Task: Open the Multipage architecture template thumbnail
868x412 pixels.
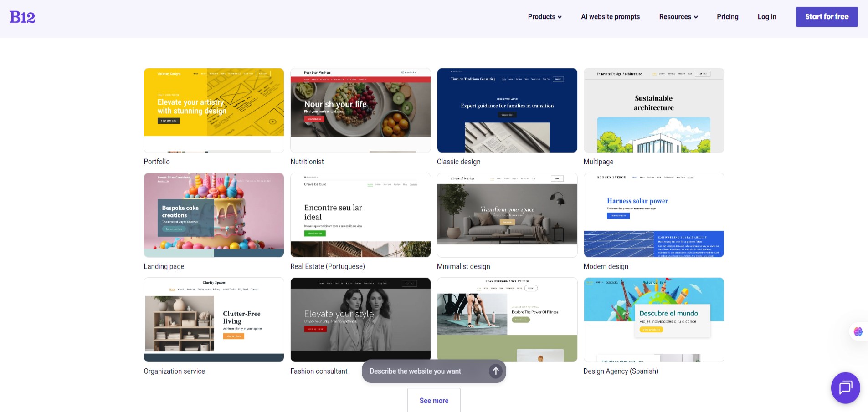Action: (x=654, y=110)
